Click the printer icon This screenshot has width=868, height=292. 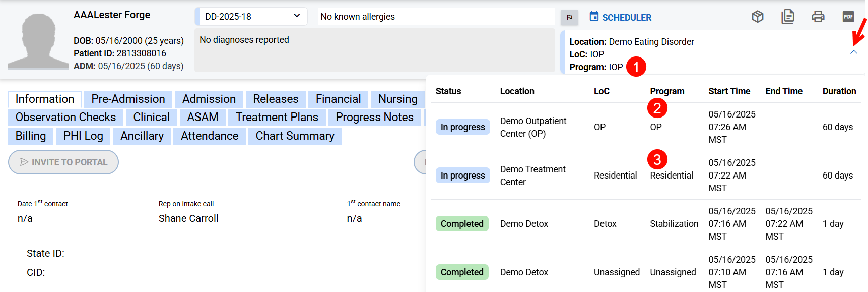tap(818, 17)
